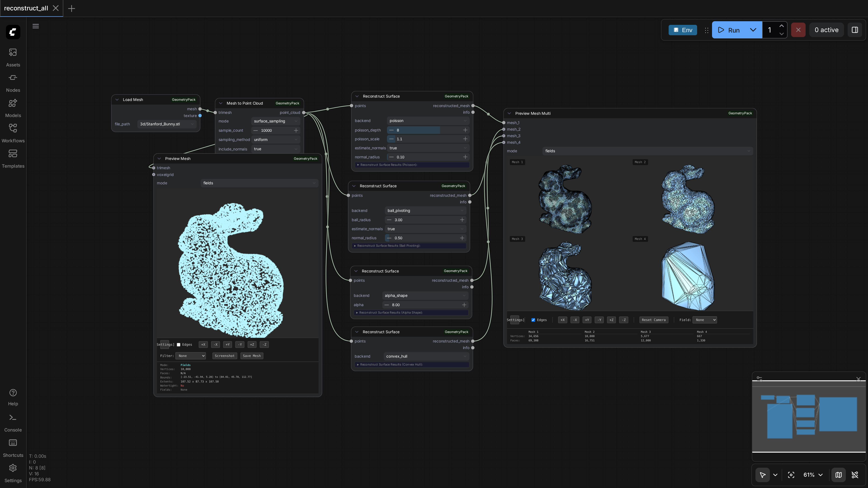Viewport: 868px width, 488px height.
Task: Close the minimap panel
Action: pyautogui.click(x=859, y=379)
